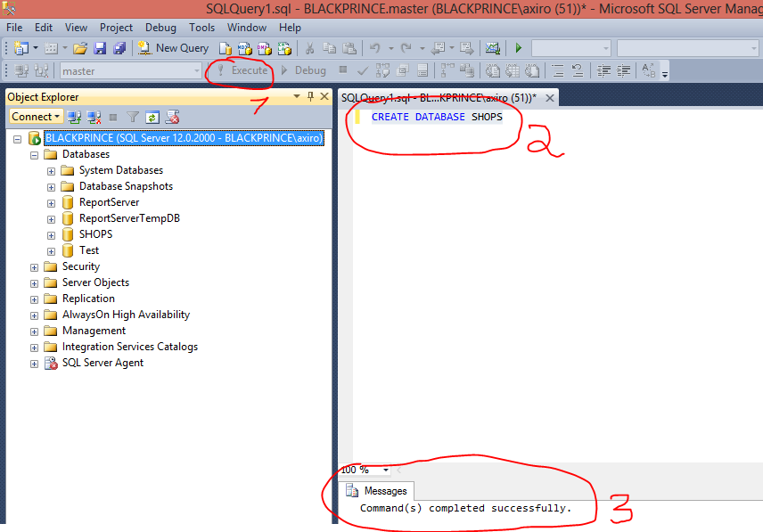Open the New Project icon
Screen dimensions: 763x532
[21, 48]
